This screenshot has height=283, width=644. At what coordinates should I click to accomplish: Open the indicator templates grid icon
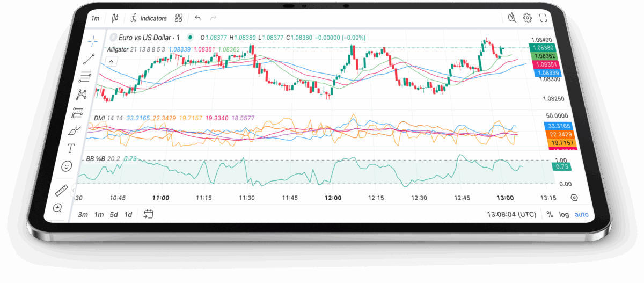pos(179,18)
